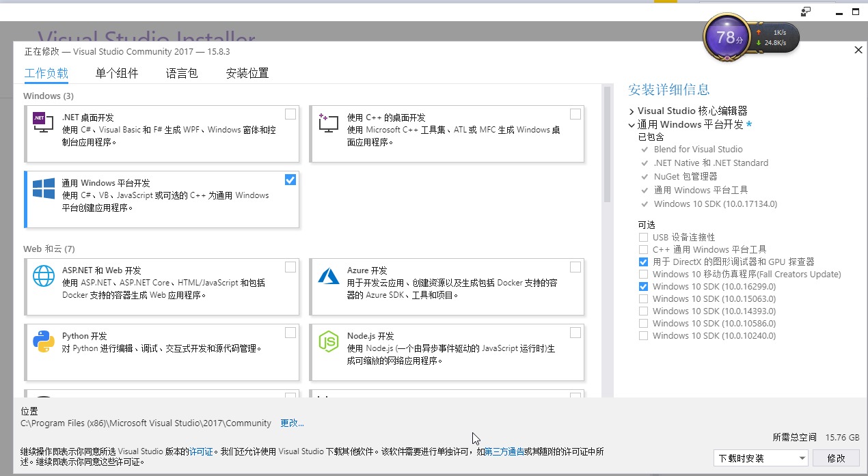Check the .NET 桌面开发 workload checkbox

290,114
